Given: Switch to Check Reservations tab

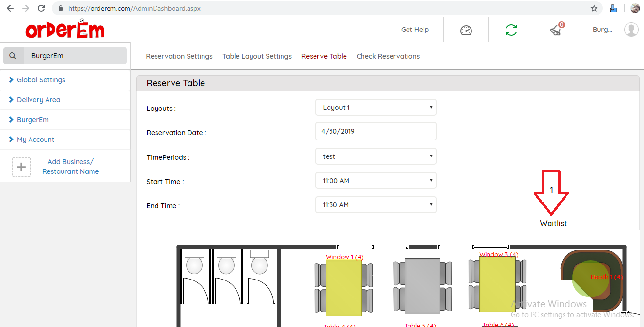Looking at the screenshot, I should click(388, 56).
